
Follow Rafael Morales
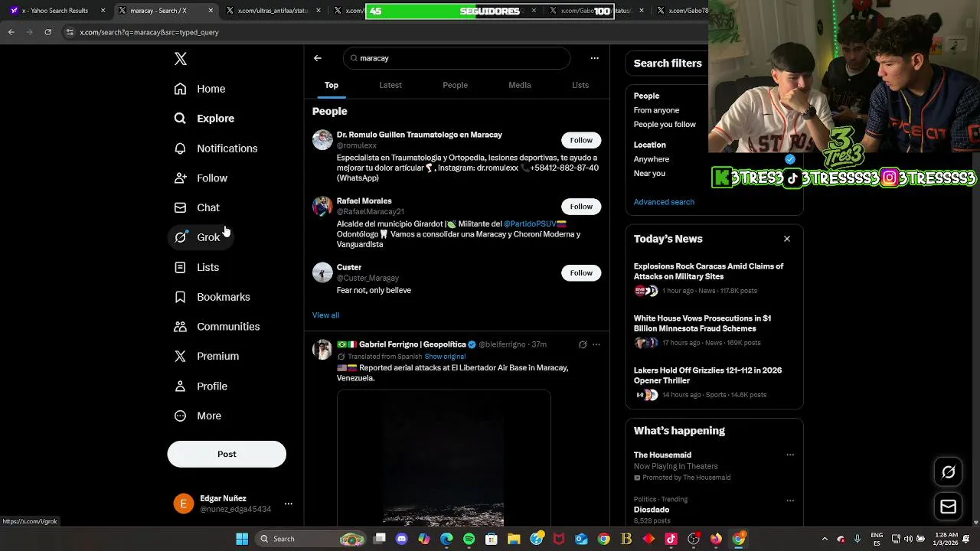point(581,207)
